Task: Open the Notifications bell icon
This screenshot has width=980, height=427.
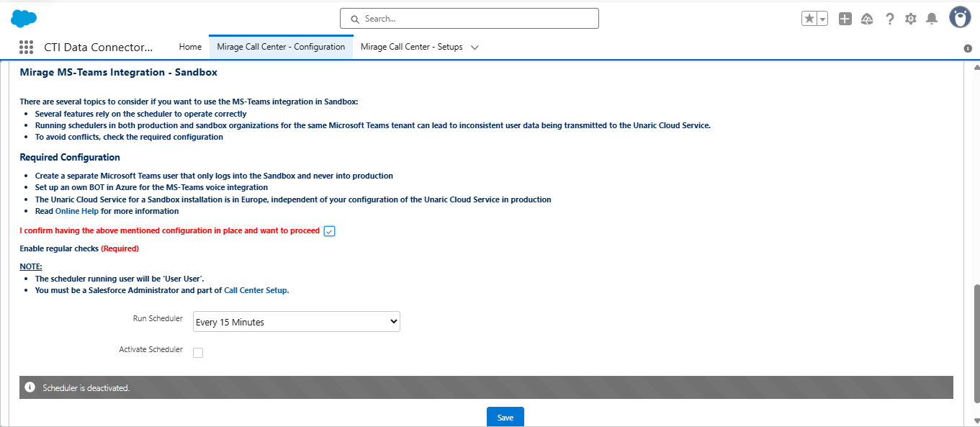Action: click(932, 19)
